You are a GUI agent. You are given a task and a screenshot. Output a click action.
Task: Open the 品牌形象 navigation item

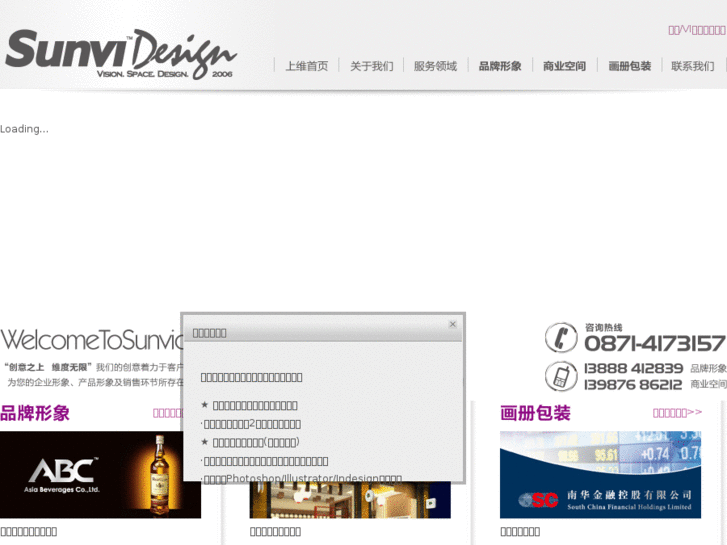pyautogui.click(x=500, y=66)
